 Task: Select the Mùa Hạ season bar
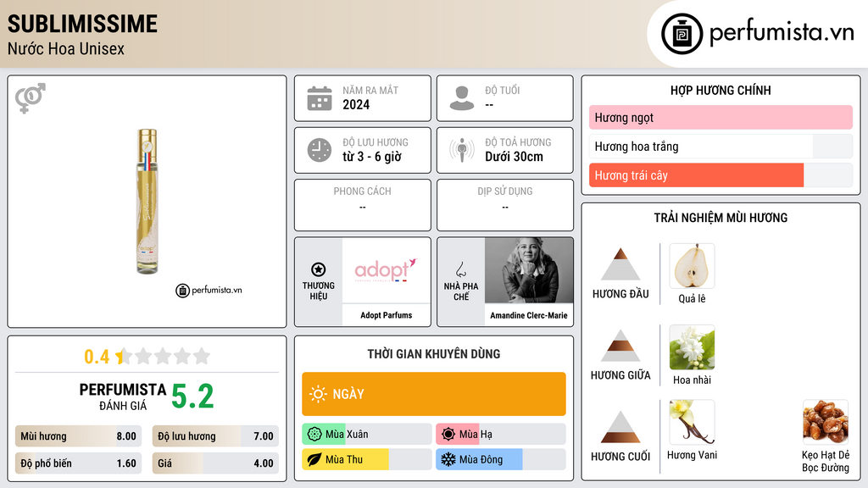coord(501,435)
